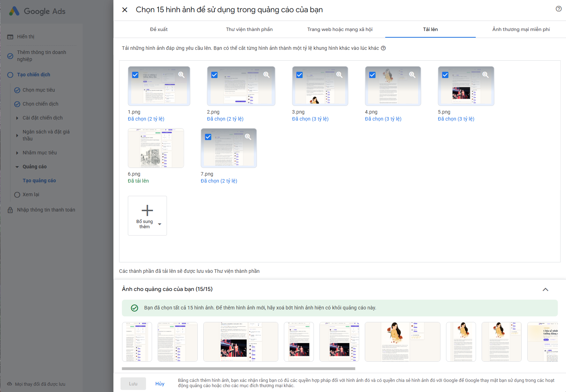Open Đã chọn (2 tỷ lệ) under 7.png
Image resolution: width=566 pixels, height=392 pixels.
[219, 181]
